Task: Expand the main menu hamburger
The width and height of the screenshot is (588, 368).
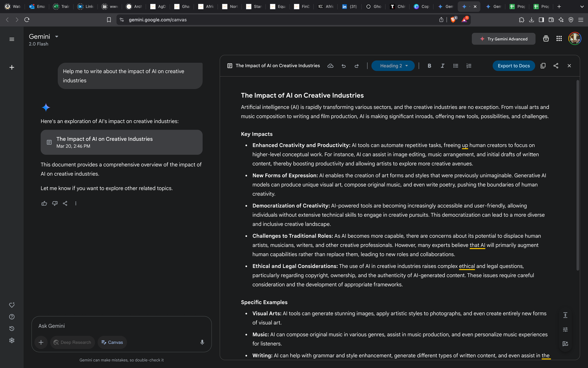Action: (12, 39)
